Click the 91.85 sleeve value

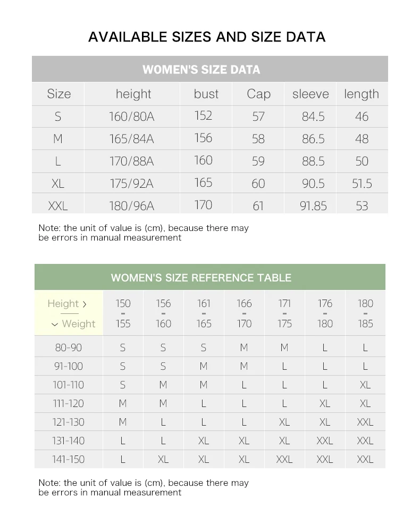tap(313, 206)
